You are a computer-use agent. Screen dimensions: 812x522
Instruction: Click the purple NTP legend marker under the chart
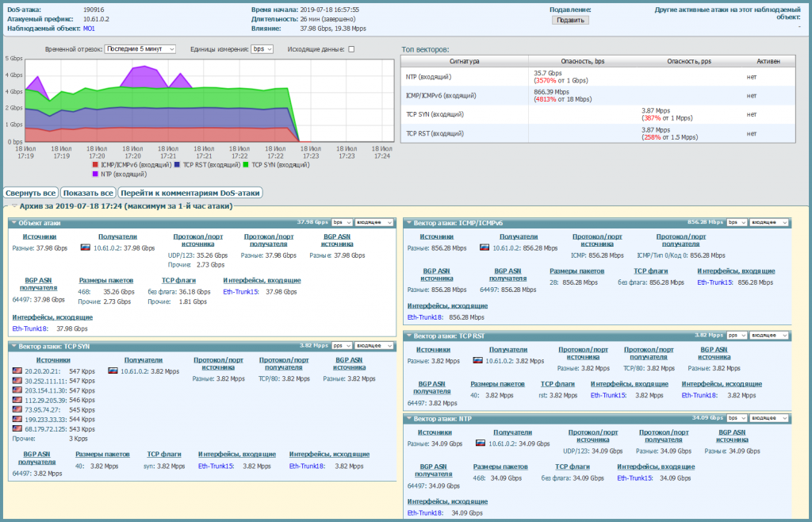click(x=95, y=173)
